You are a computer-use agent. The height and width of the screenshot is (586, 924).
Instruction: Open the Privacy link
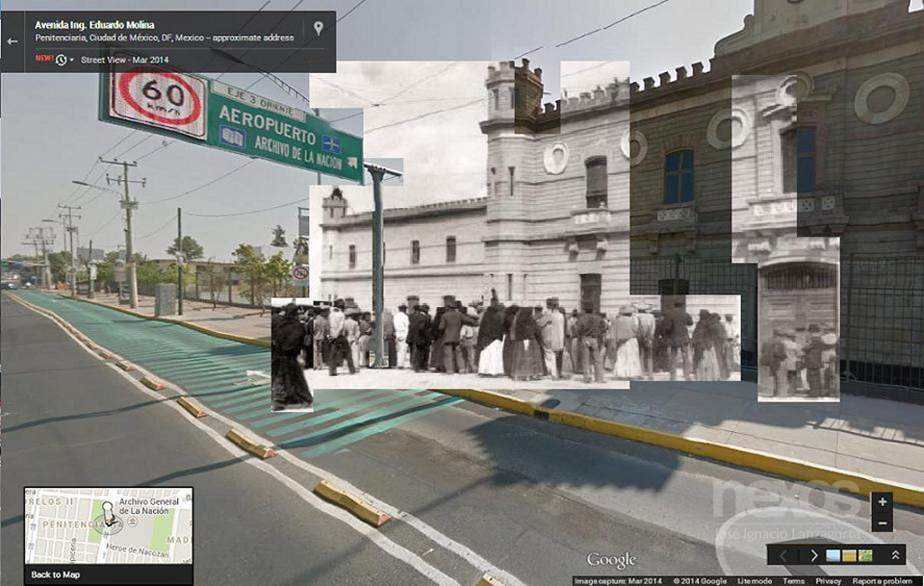(828, 581)
